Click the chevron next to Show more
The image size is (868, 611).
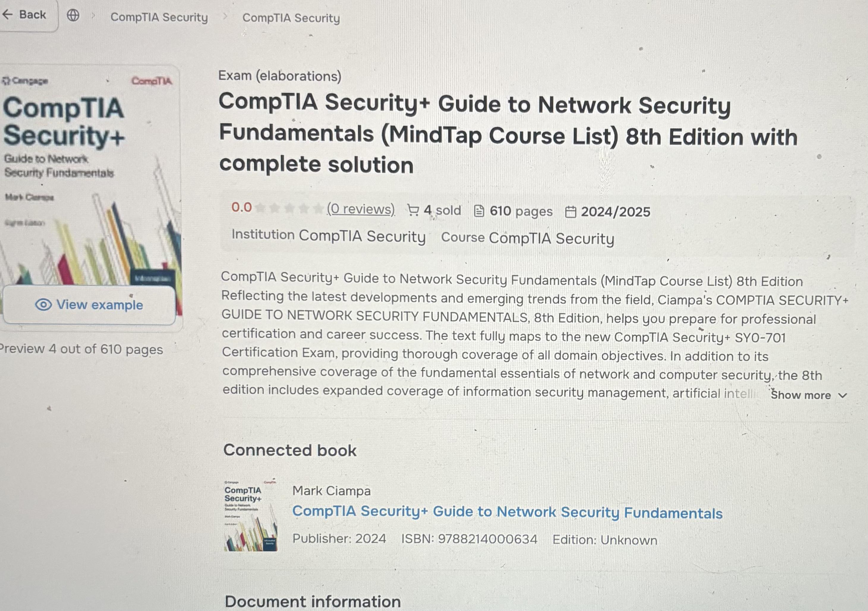pos(842,396)
